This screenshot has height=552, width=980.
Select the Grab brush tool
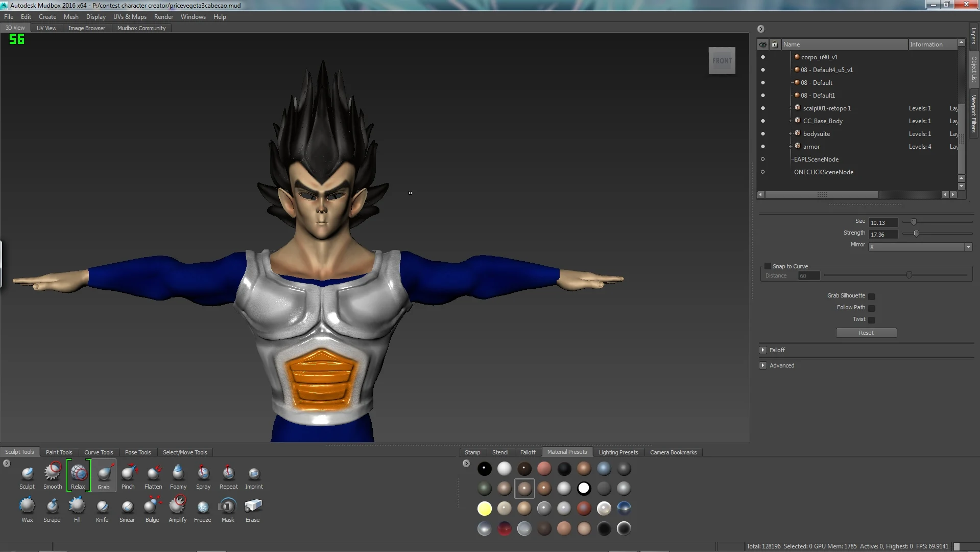pyautogui.click(x=104, y=476)
